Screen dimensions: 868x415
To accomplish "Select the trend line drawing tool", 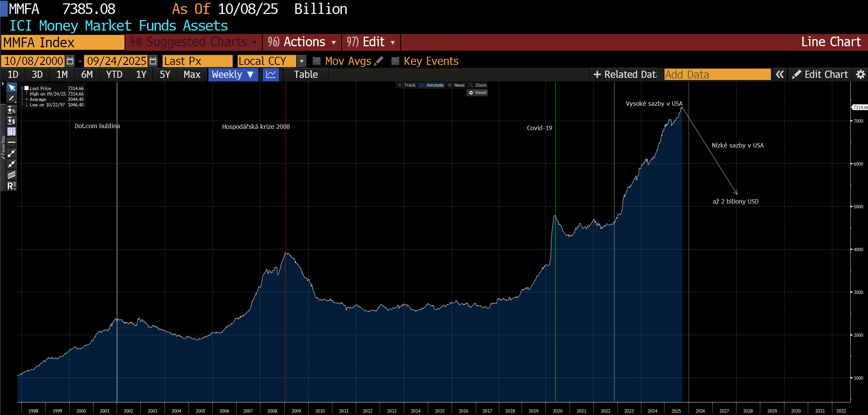I will pos(12,153).
